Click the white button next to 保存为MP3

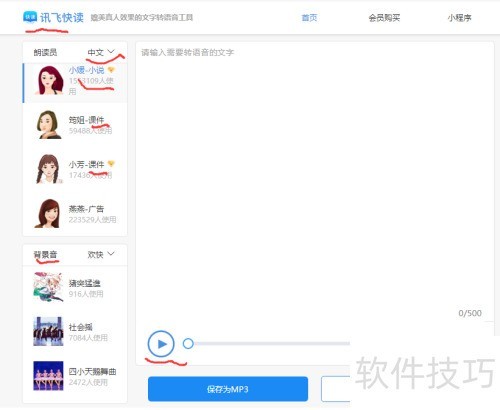(336, 389)
